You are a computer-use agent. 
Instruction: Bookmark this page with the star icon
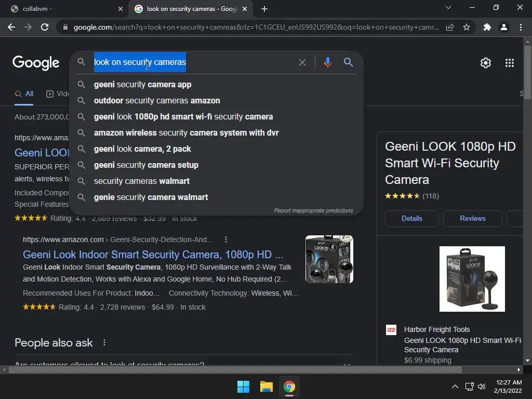467,27
